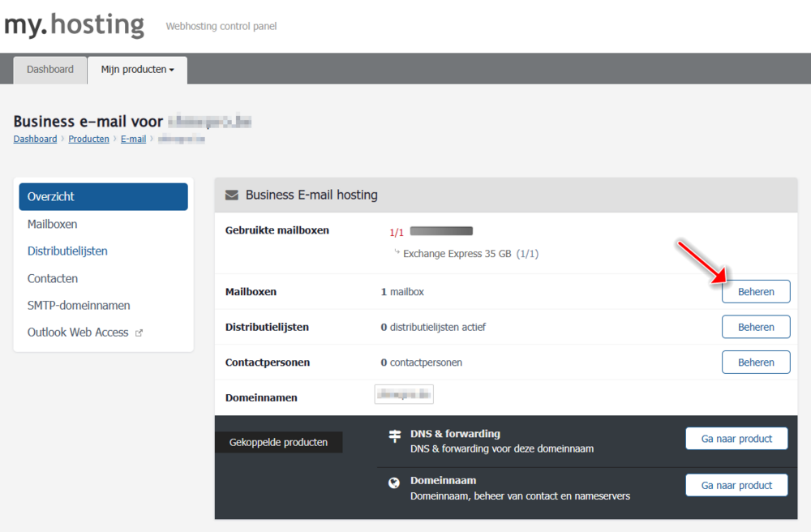The image size is (811, 532).
Task: Open Contacten in the sidebar
Action: 53,278
